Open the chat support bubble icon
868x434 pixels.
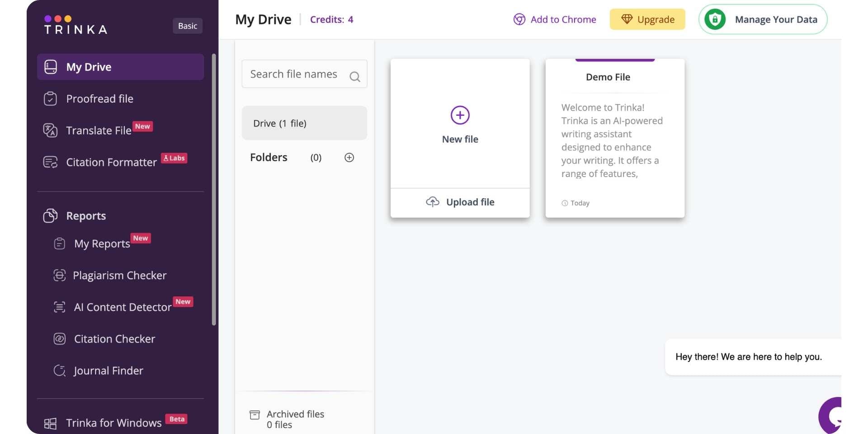pos(830,415)
